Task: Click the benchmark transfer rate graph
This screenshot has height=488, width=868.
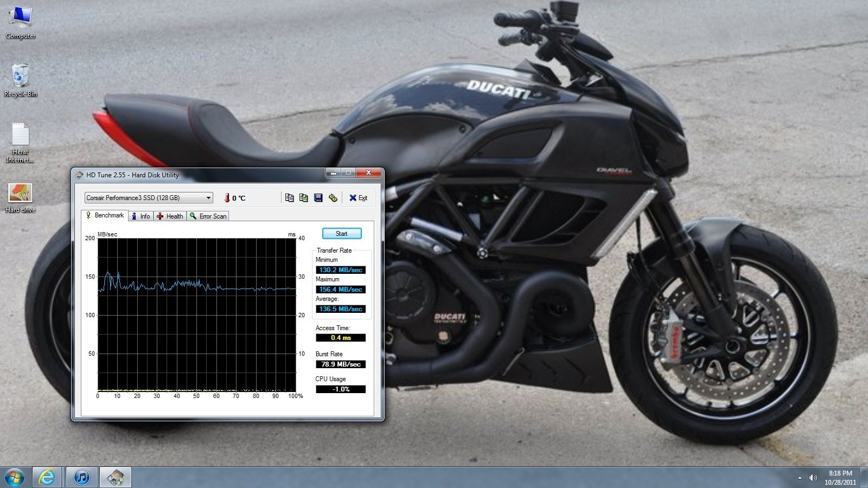Action: point(197,314)
